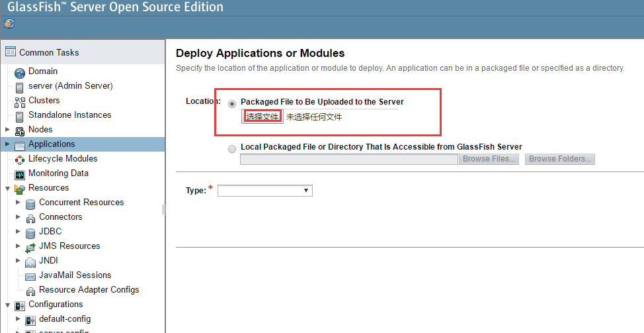Viewport: 644px width, 333px height.
Task: Click the Standalone Instances icon
Action: tap(19, 117)
